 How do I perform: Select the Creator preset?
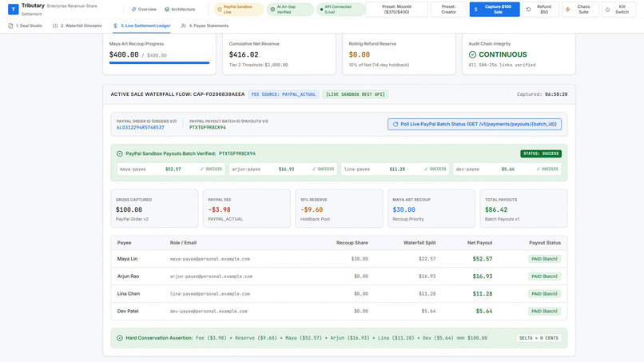[x=448, y=10]
